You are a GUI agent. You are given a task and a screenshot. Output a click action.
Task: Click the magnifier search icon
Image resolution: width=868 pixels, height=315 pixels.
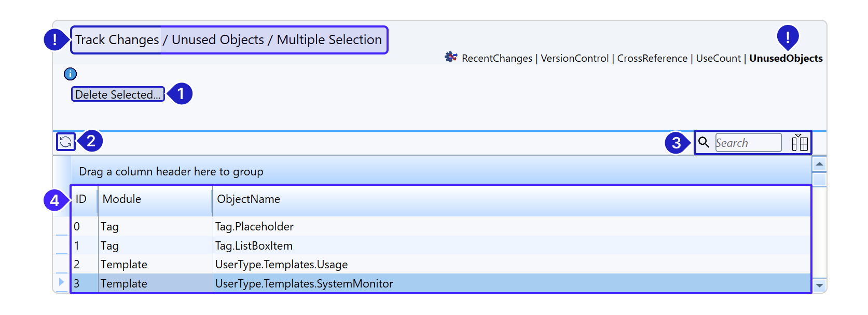click(704, 142)
